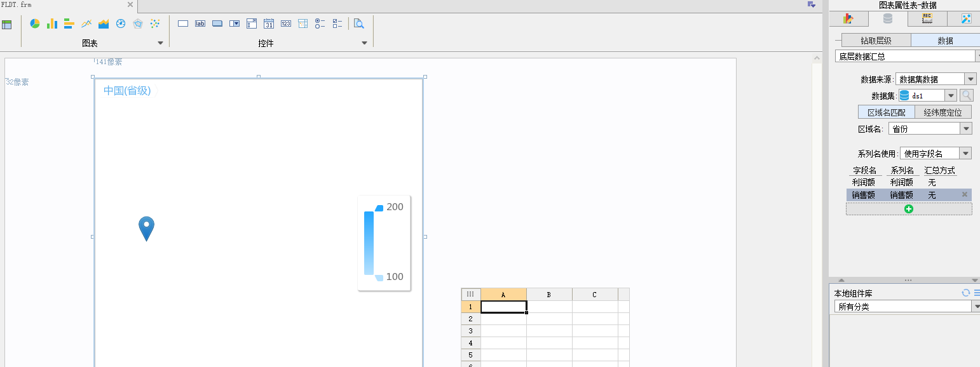Add the number field widget (123 icon)

click(x=286, y=23)
